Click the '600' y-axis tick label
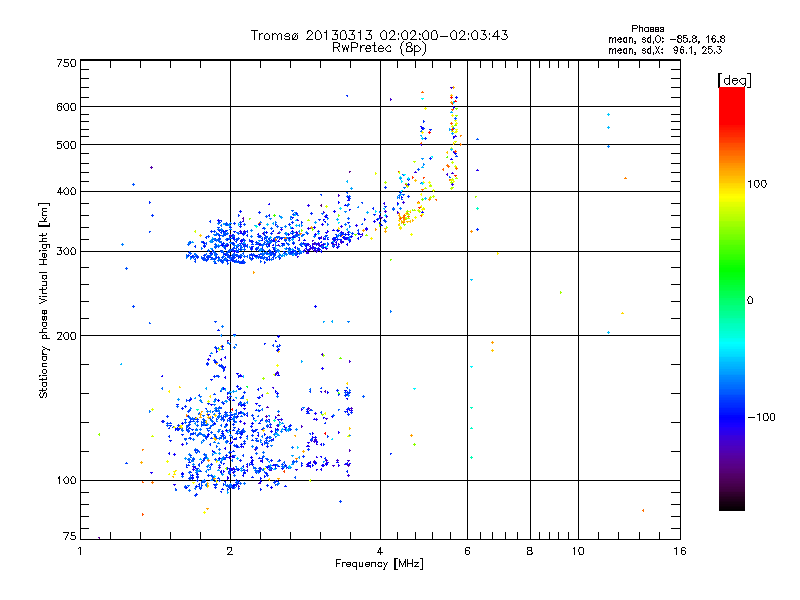 [x=66, y=107]
